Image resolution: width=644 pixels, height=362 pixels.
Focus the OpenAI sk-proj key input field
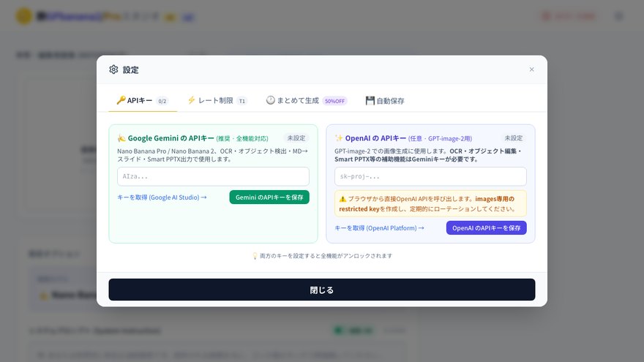pyautogui.click(x=430, y=176)
